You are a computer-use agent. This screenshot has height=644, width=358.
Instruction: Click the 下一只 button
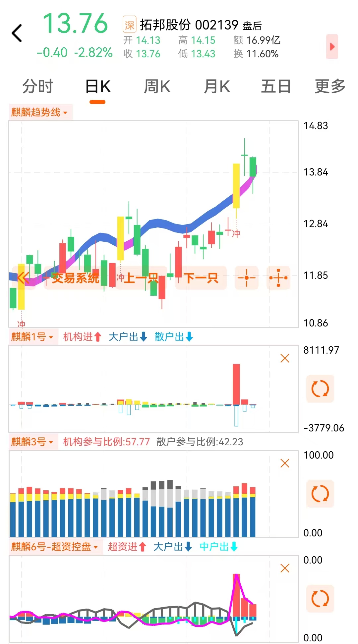(201, 278)
